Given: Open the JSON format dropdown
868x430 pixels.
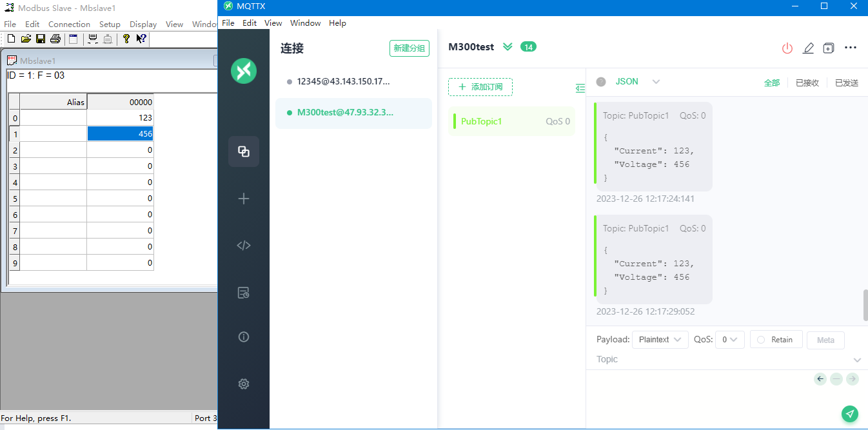Looking at the screenshot, I should coord(638,82).
